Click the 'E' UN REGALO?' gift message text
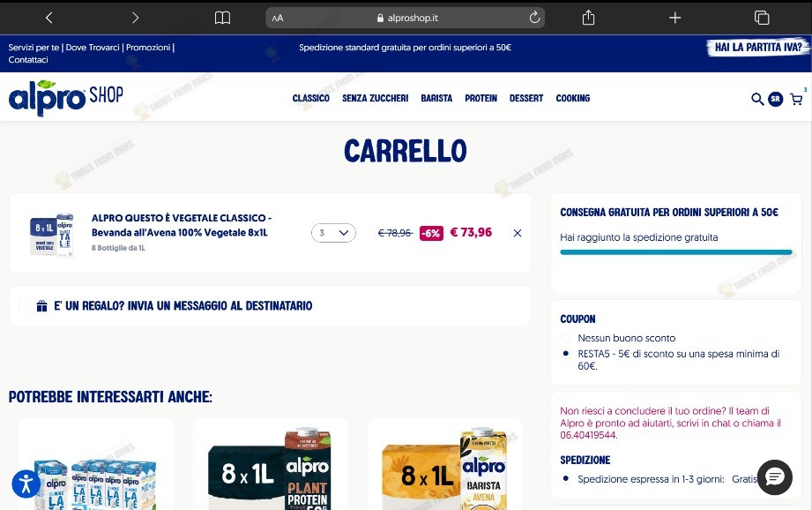This screenshot has width=812, height=510. click(x=183, y=306)
